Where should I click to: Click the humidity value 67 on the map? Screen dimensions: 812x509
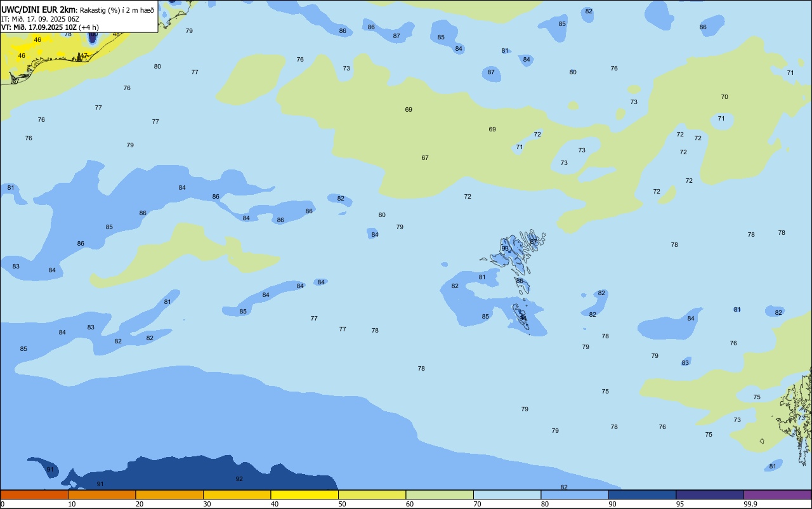[425, 157]
